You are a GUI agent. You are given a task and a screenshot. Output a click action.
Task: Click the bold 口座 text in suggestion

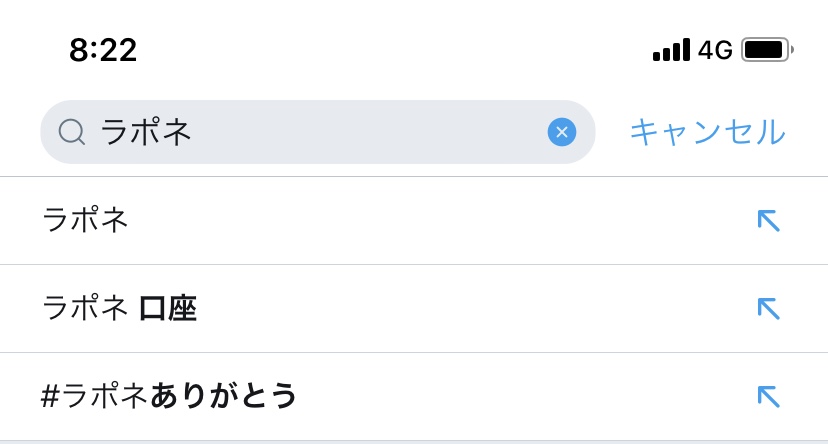click(x=168, y=309)
